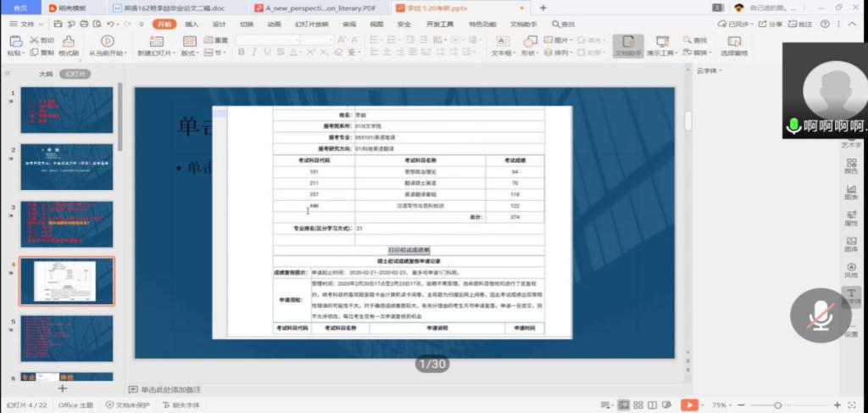Click the Document Assistant (文档助手) ribbon button
The height and width of the screenshot is (413, 868).
[x=628, y=44]
